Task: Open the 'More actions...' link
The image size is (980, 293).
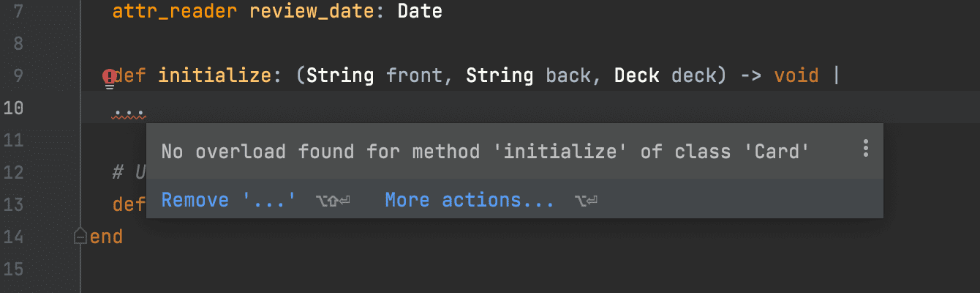Action: [x=470, y=200]
